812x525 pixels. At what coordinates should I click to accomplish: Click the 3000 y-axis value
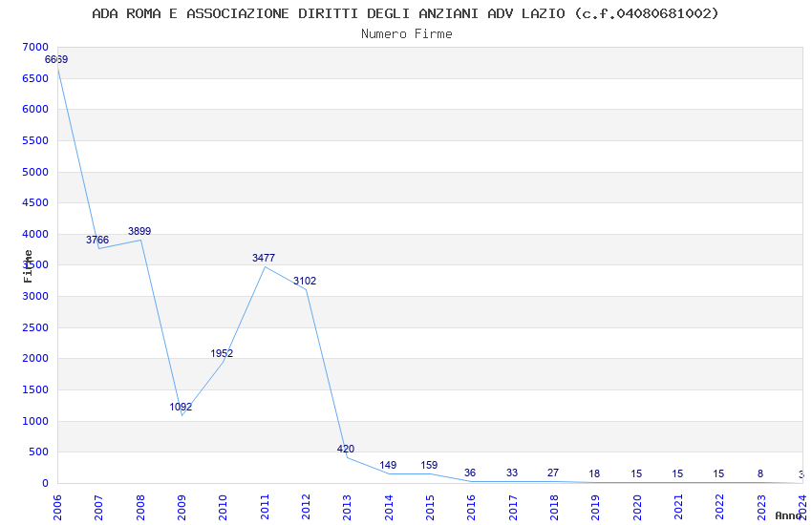tap(35, 296)
